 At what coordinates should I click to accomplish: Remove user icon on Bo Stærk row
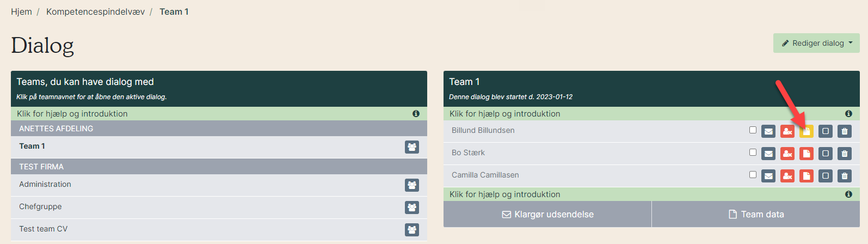tap(787, 154)
